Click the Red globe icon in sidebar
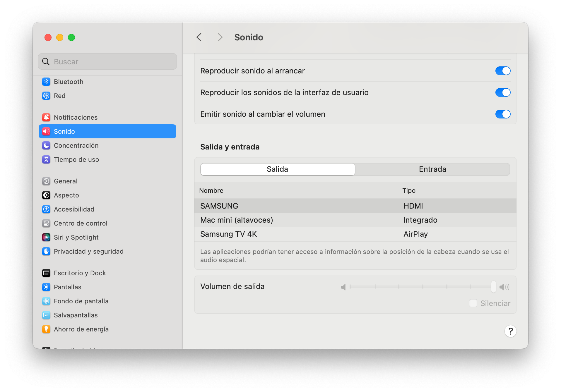This screenshot has width=561, height=392. [46, 96]
